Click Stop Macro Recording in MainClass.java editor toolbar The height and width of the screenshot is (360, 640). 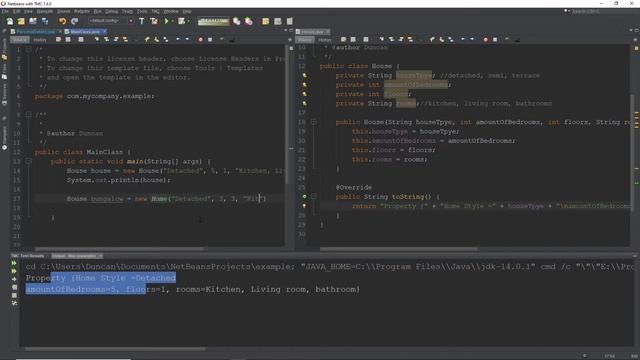[210, 40]
